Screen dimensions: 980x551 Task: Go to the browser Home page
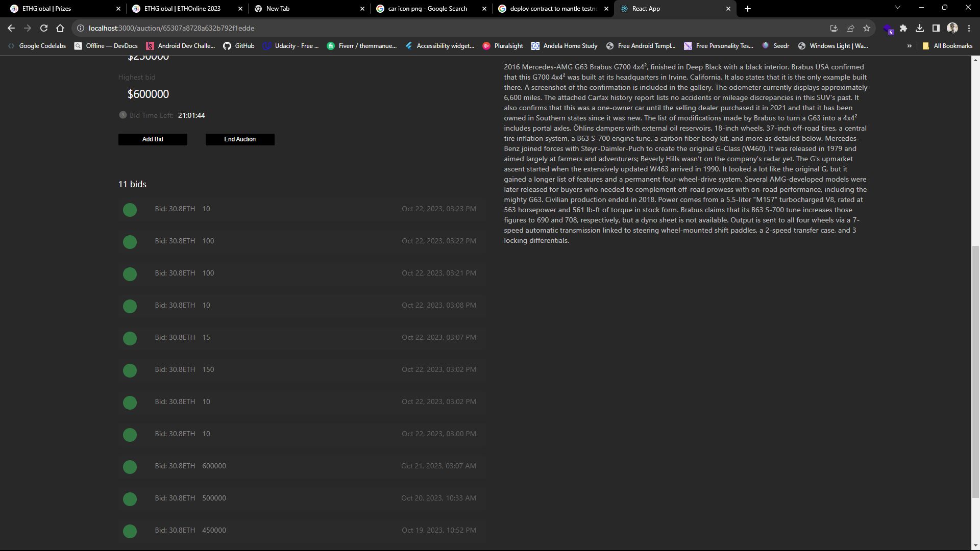pyautogui.click(x=60, y=28)
